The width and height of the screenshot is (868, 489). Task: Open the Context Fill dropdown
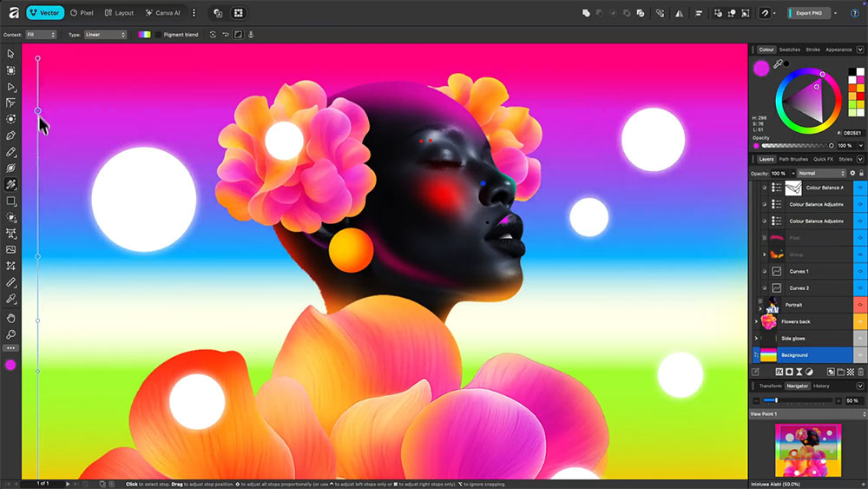click(41, 35)
